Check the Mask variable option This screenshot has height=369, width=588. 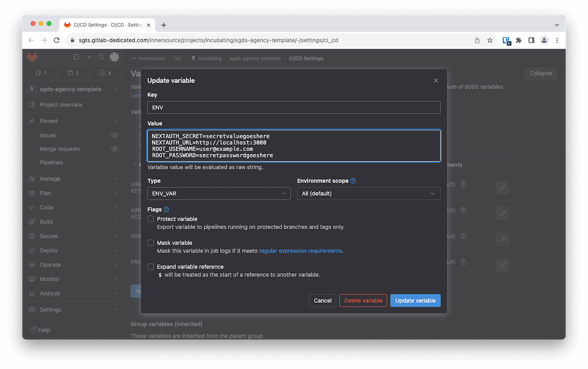click(151, 243)
